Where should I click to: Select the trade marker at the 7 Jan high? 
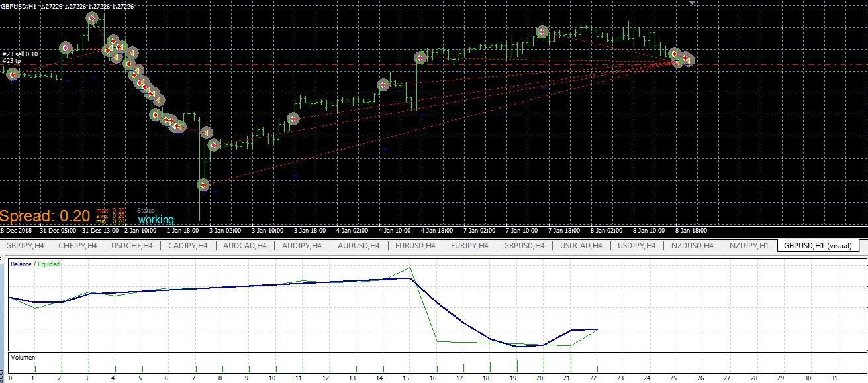click(x=542, y=31)
